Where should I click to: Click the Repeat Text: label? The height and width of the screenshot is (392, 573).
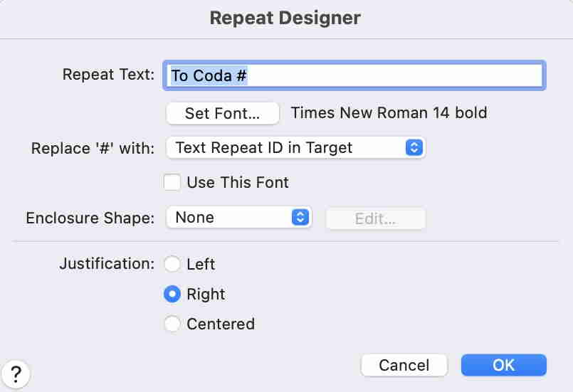(108, 75)
